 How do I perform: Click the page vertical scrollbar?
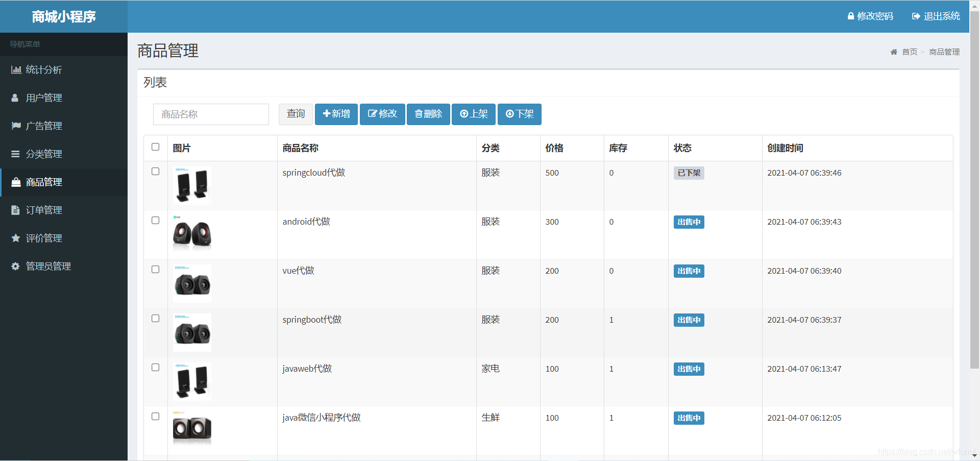974,189
